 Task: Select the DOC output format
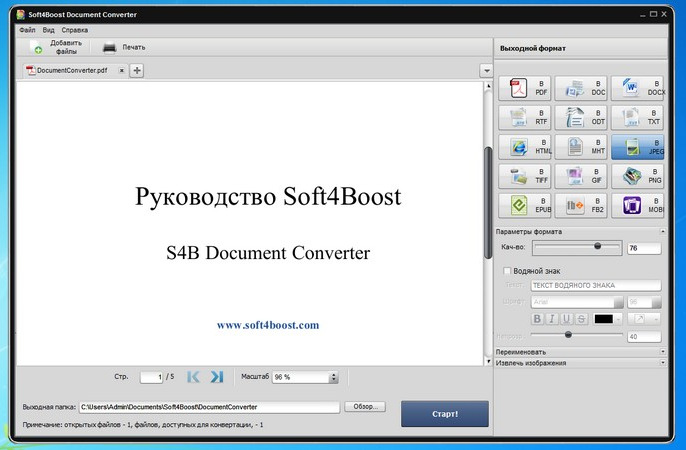[x=581, y=88]
